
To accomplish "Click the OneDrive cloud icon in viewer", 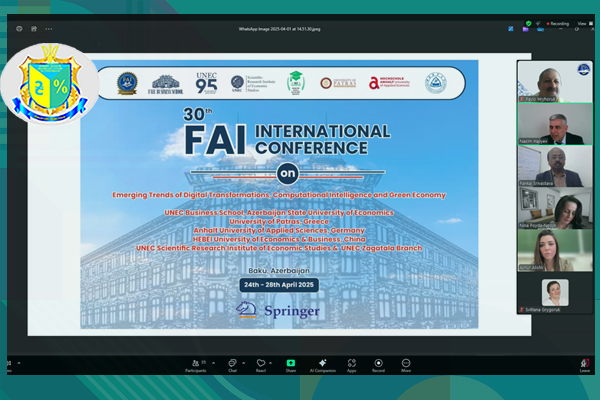I will pyautogui.click(x=540, y=30).
